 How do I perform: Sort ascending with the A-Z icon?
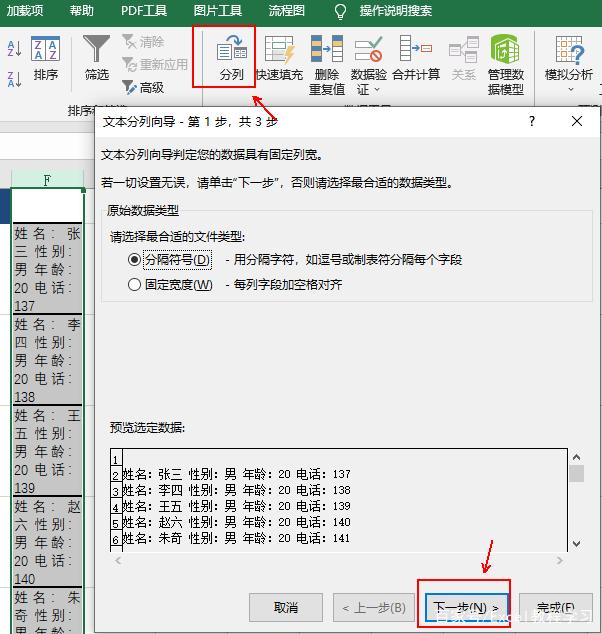(x=15, y=49)
